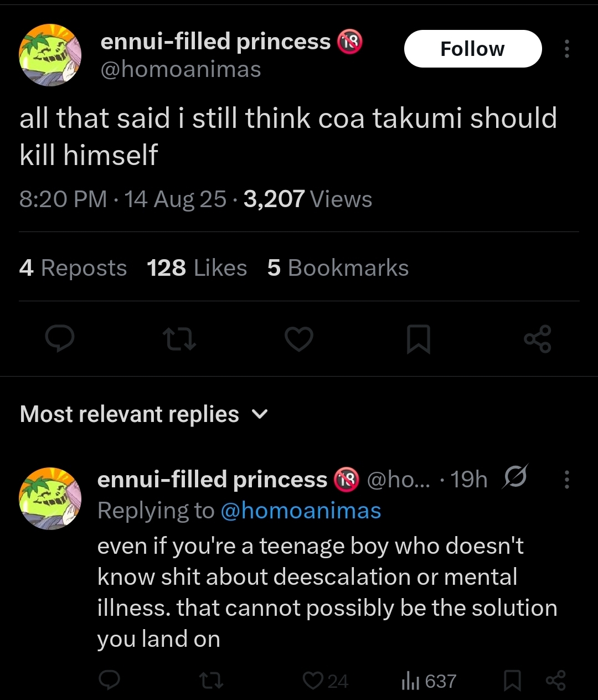Bookmark the reply tweet

tap(512, 681)
